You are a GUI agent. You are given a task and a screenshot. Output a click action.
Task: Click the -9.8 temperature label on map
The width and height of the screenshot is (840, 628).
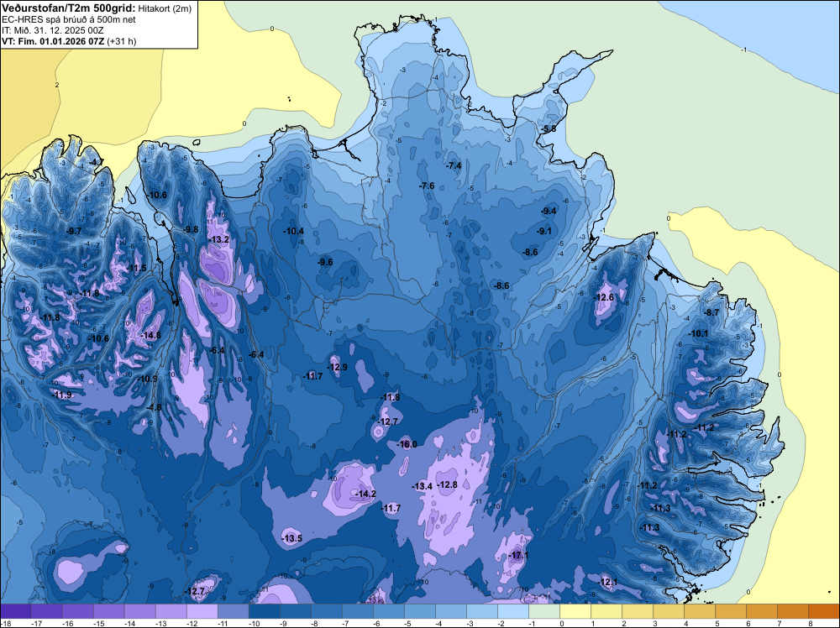click(x=191, y=230)
